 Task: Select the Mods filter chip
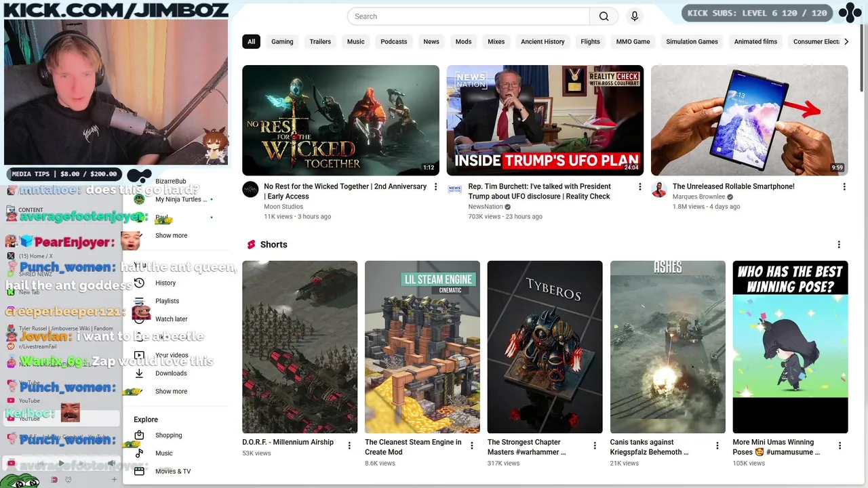click(463, 41)
